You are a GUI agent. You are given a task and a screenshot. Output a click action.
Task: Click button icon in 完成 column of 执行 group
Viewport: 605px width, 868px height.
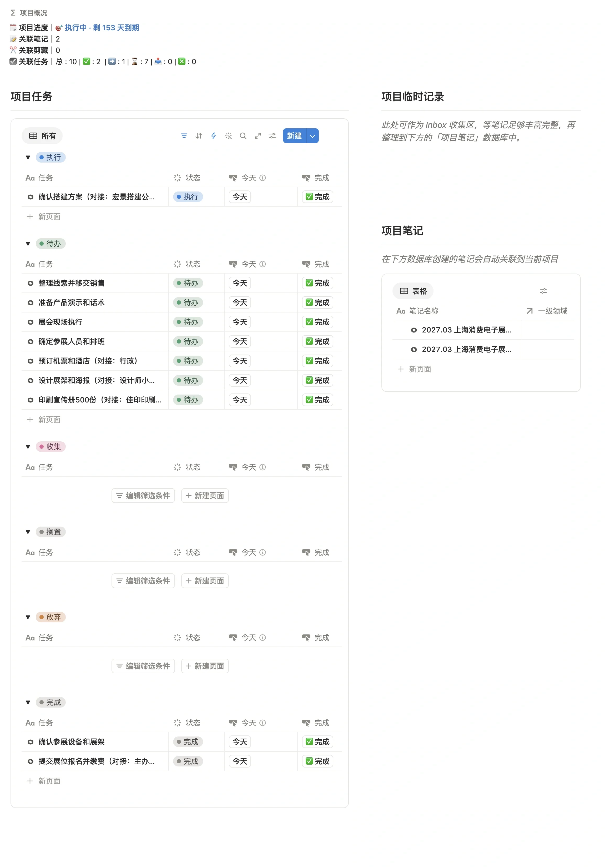click(306, 178)
